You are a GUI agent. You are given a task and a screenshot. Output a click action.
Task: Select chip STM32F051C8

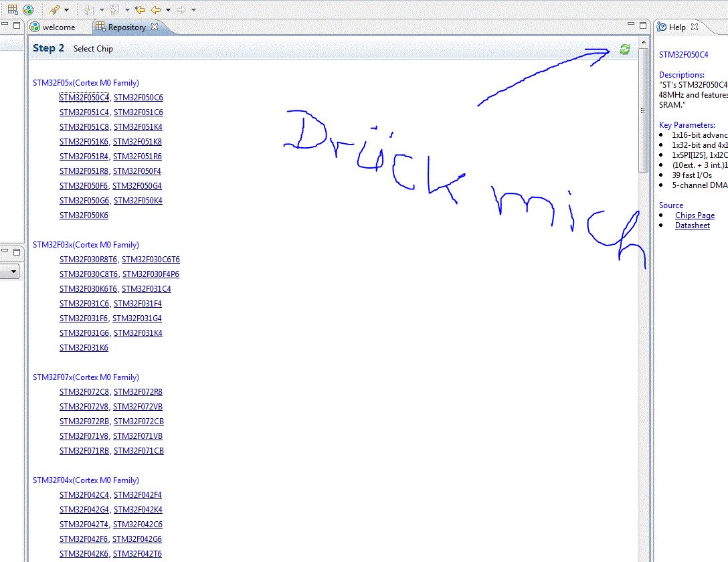[84, 126]
